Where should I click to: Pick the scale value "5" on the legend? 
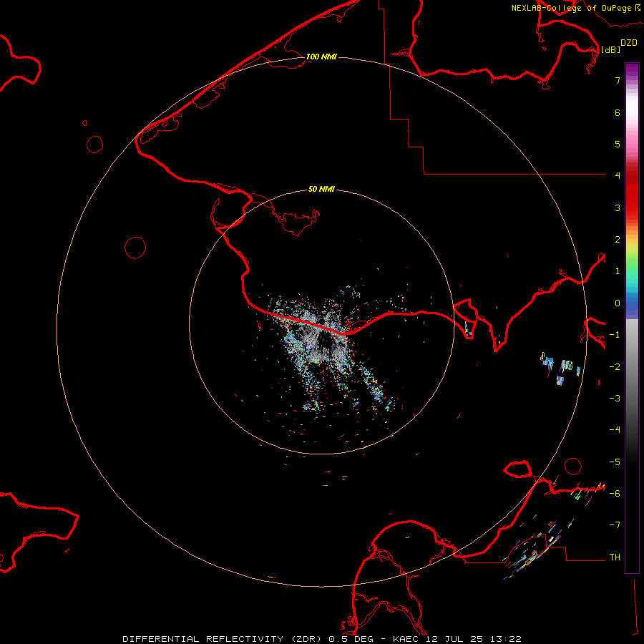pos(618,144)
